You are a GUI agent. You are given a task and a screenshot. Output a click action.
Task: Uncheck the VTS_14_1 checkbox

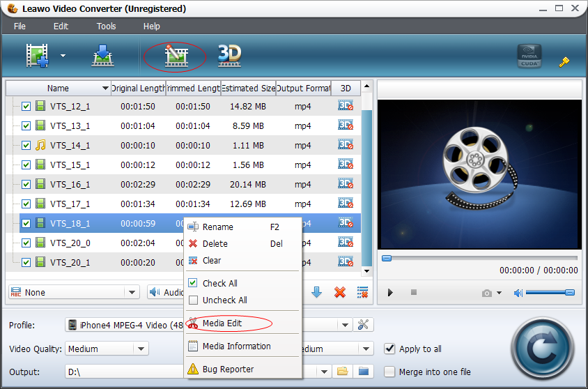[x=26, y=145]
